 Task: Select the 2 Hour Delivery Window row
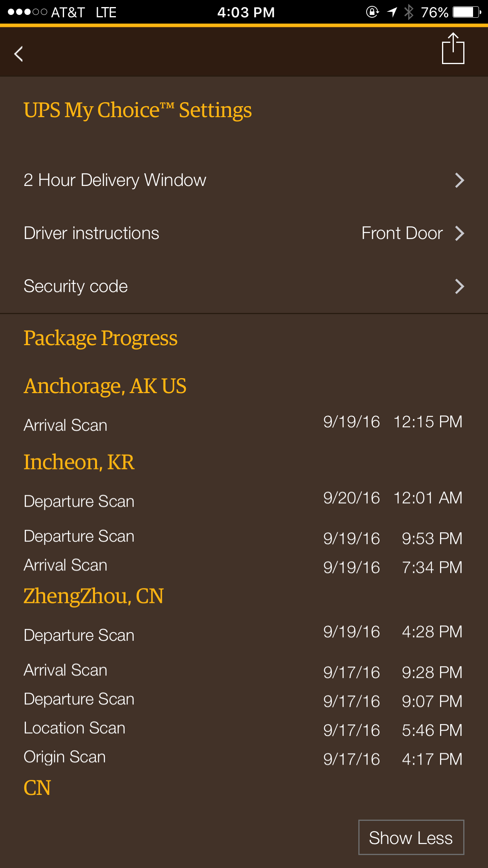(x=244, y=180)
